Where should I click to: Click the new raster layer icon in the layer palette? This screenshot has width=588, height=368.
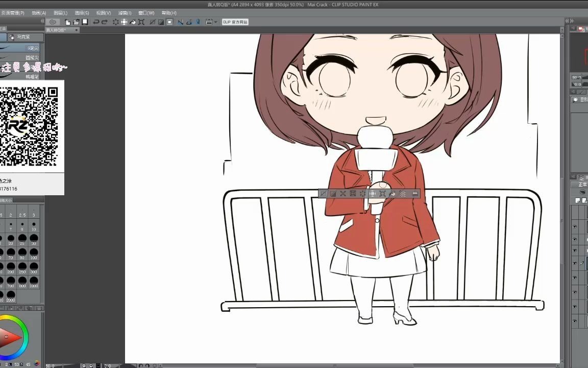click(x=578, y=200)
